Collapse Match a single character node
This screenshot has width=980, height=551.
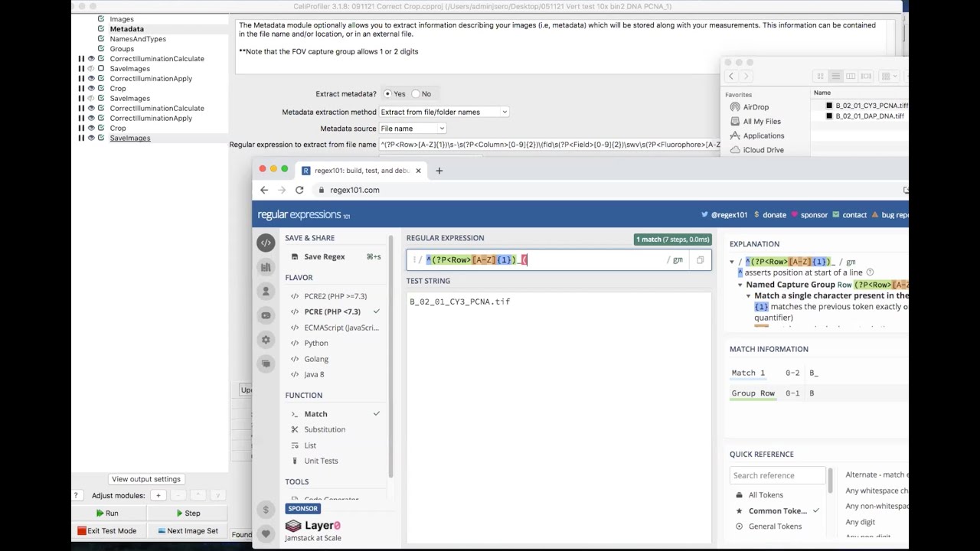coord(749,296)
